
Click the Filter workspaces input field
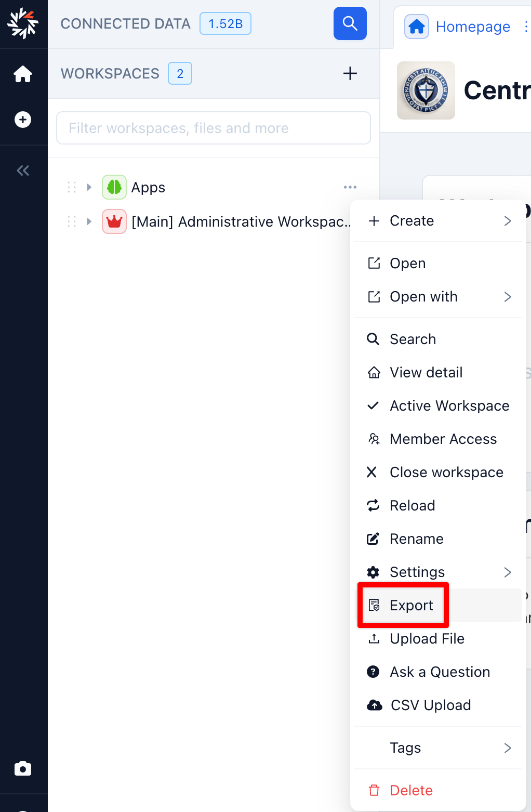pos(213,128)
